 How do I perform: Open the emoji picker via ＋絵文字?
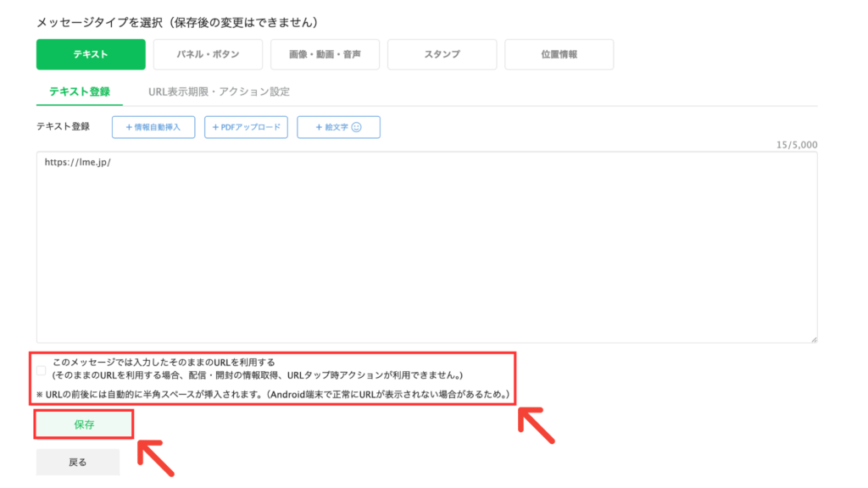[338, 127]
